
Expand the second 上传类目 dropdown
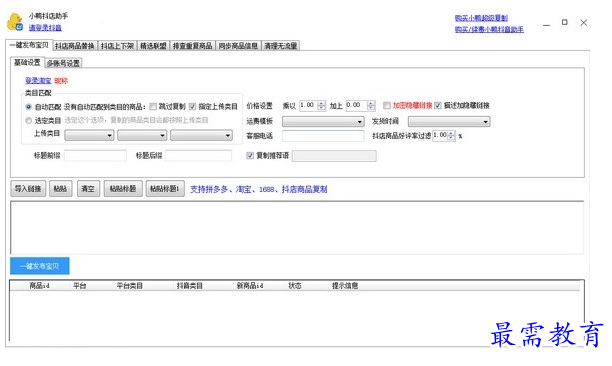tap(142, 135)
